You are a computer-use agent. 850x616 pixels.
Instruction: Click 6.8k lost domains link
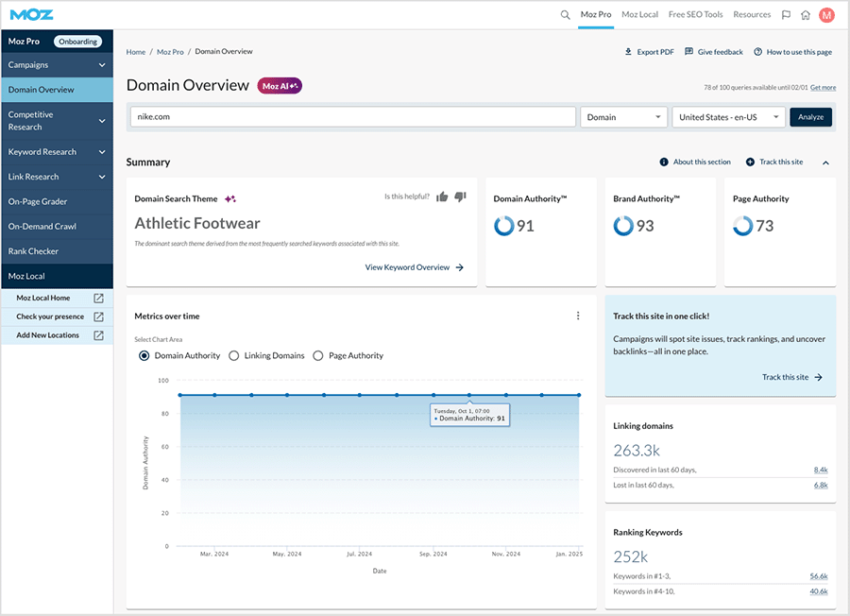pyautogui.click(x=821, y=485)
